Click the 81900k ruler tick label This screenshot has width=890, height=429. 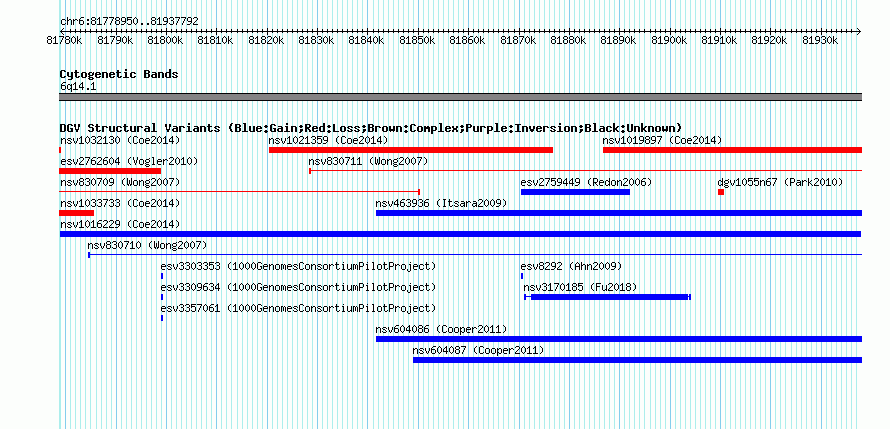coord(669,40)
